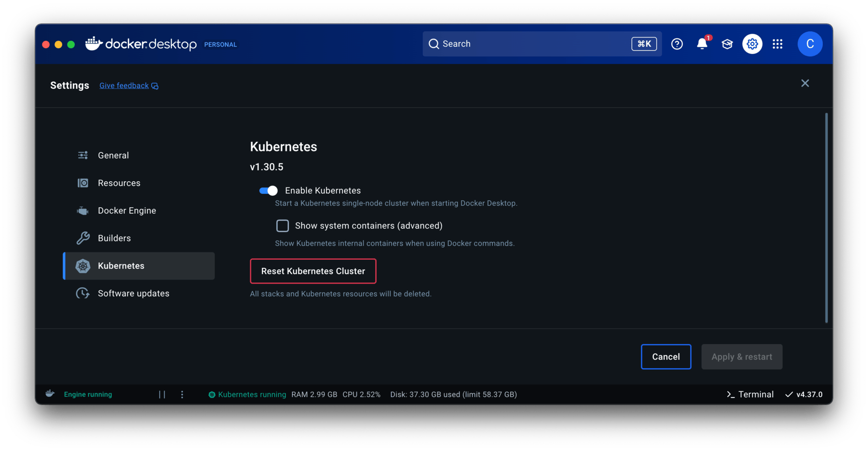
Task: Click the Docker Engine icon in sidebar
Action: 83,211
